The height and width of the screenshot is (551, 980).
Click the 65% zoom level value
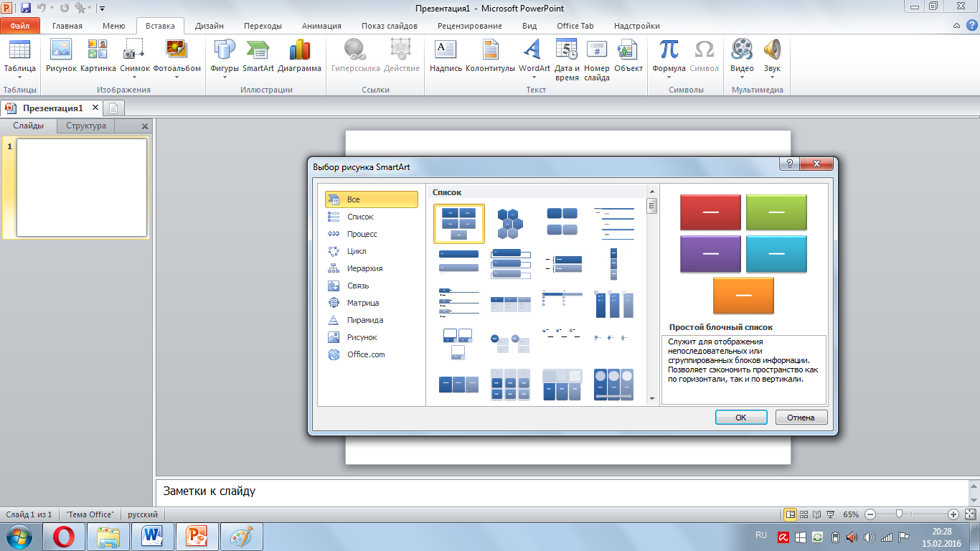pyautogui.click(x=851, y=514)
